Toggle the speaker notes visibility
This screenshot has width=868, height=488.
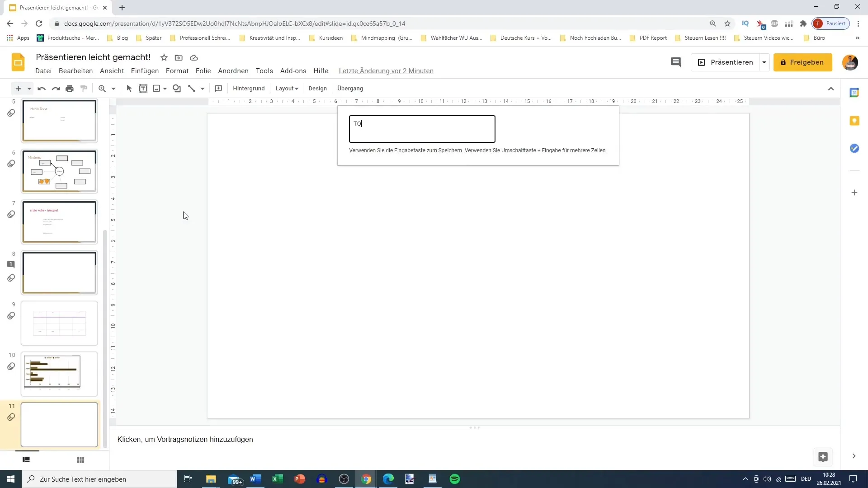(476, 428)
